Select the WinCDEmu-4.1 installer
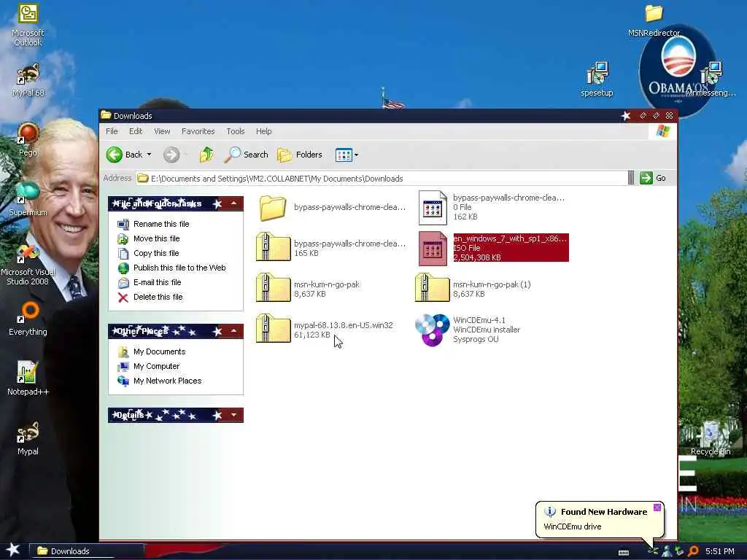This screenshot has height=560, width=747. point(468,330)
